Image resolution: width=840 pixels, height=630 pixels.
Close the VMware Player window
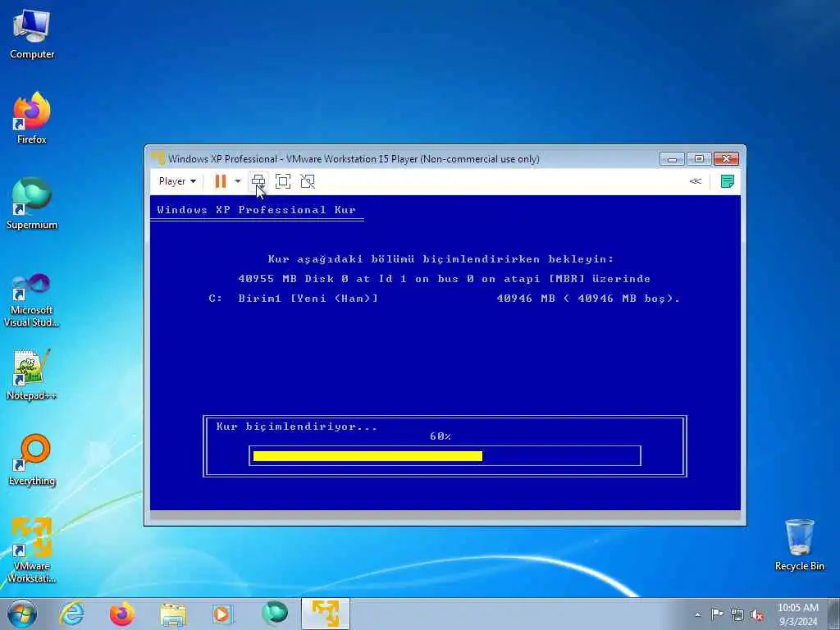pos(726,158)
